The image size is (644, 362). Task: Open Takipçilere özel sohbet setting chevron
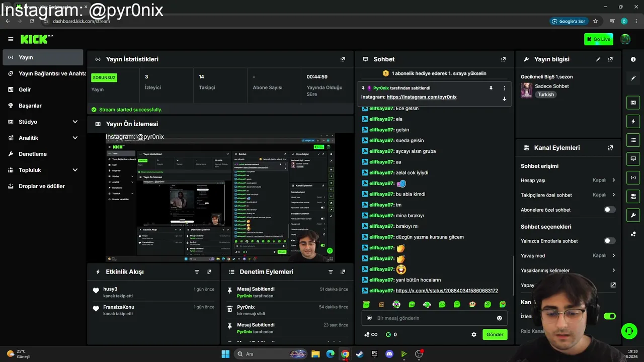point(614,195)
